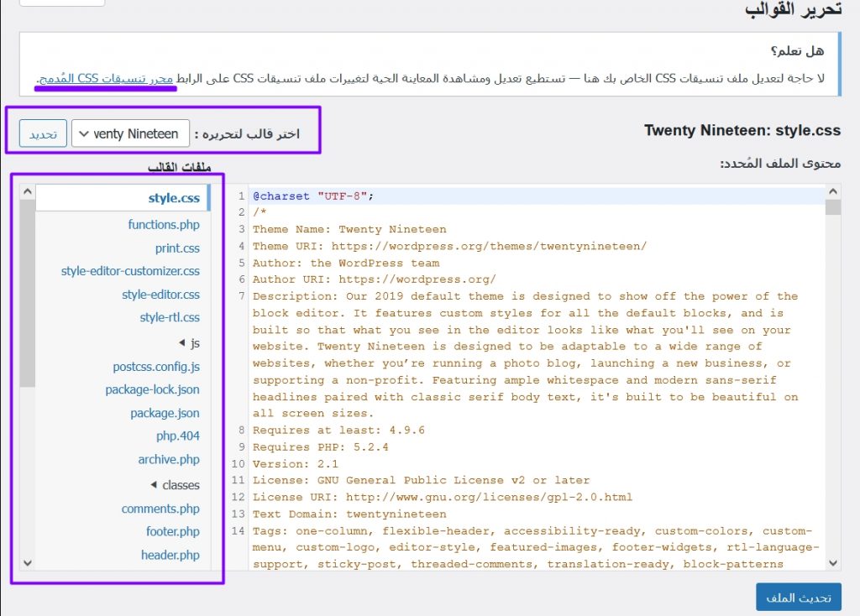The width and height of the screenshot is (860, 616).
Task: Open the style.css theme file
Action: coord(173,198)
